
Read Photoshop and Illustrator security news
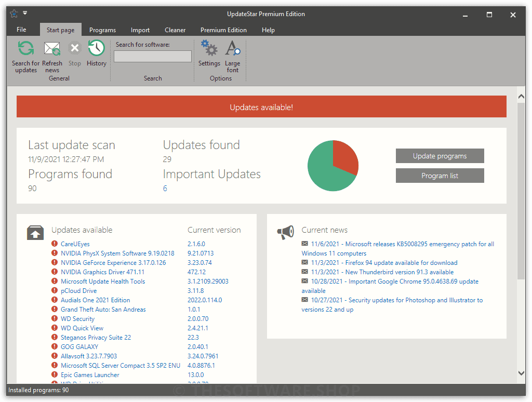(392, 304)
